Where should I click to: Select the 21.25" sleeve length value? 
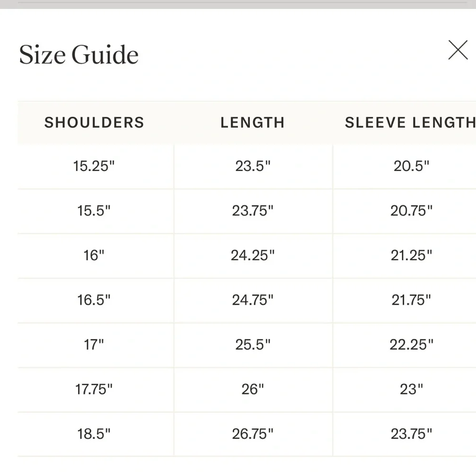[x=411, y=256]
